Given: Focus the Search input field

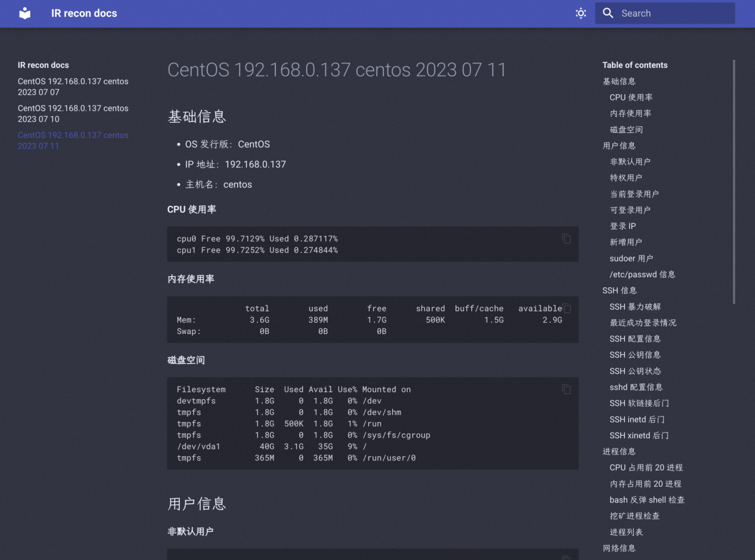Looking at the screenshot, I should (x=665, y=14).
